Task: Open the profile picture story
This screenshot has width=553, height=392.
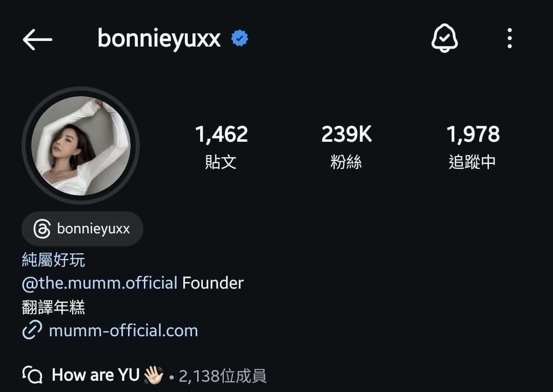Action: point(81,145)
